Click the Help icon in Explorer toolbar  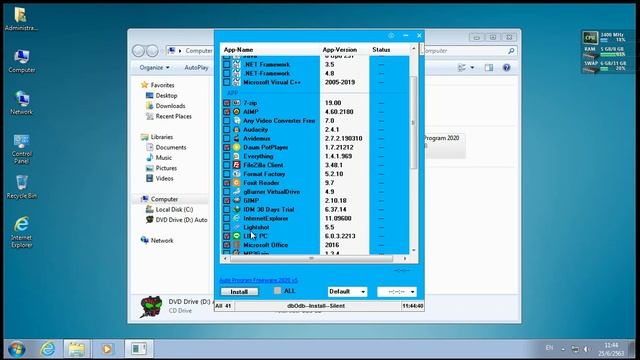pyautogui.click(x=507, y=68)
